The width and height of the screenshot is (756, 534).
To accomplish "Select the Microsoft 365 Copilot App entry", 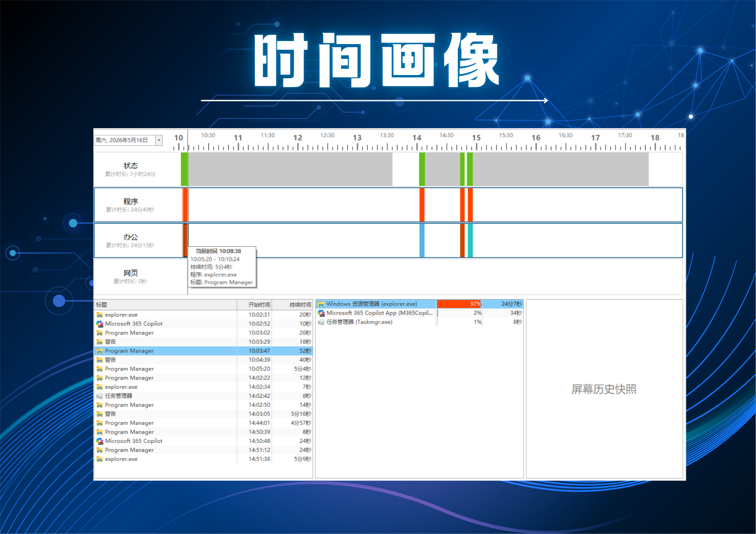I will [420, 313].
